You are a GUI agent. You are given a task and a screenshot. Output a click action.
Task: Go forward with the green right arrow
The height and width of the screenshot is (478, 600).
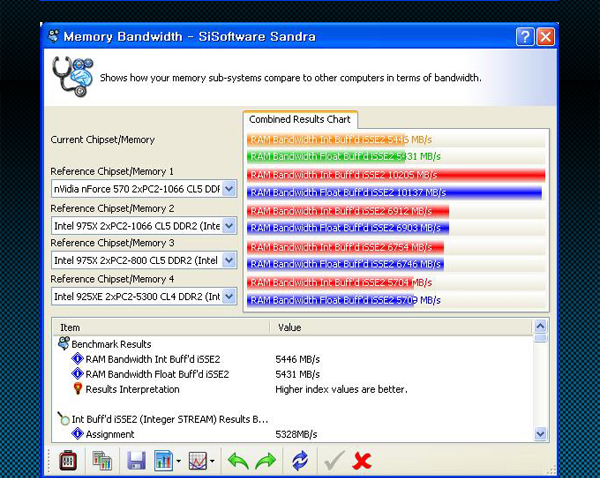coord(266,460)
